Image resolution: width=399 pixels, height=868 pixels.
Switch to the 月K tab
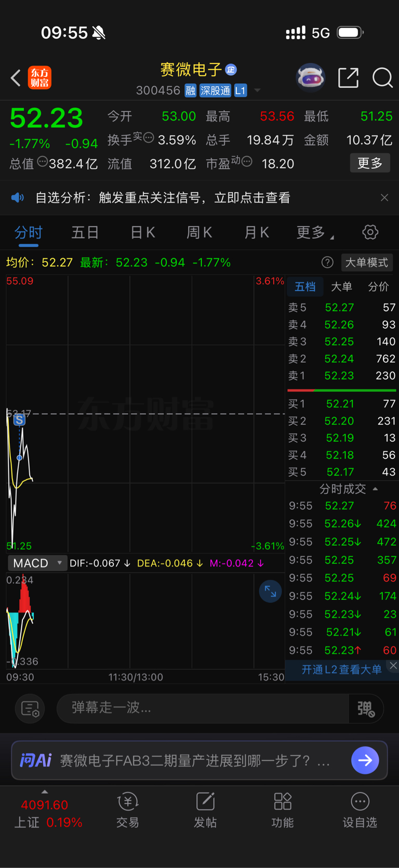pos(257,232)
